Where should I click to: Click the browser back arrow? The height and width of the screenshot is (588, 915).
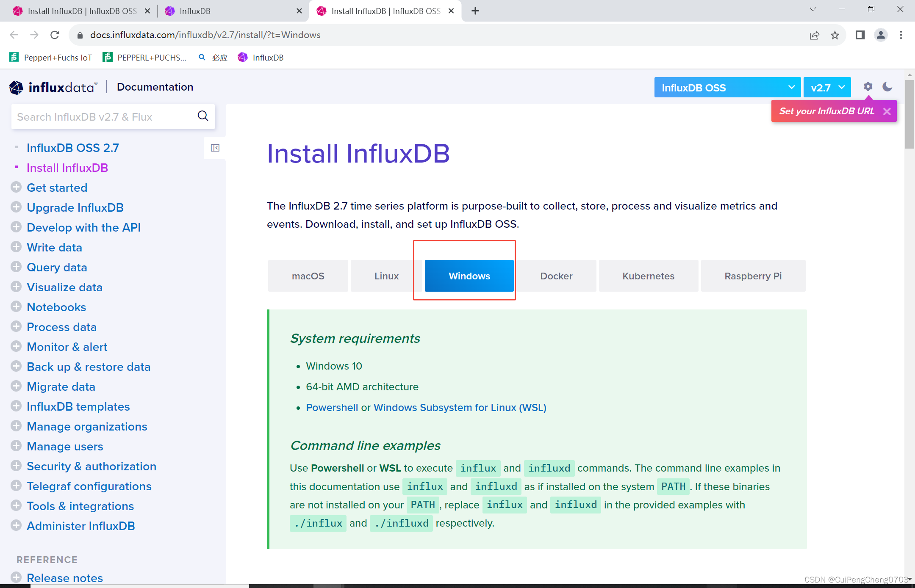[14, 35]
